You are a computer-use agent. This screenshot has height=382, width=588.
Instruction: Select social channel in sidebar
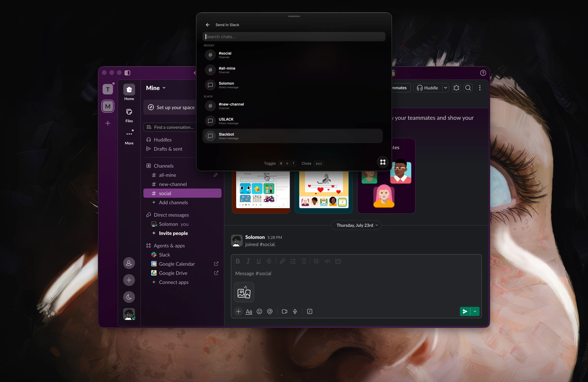click(182, 193)
